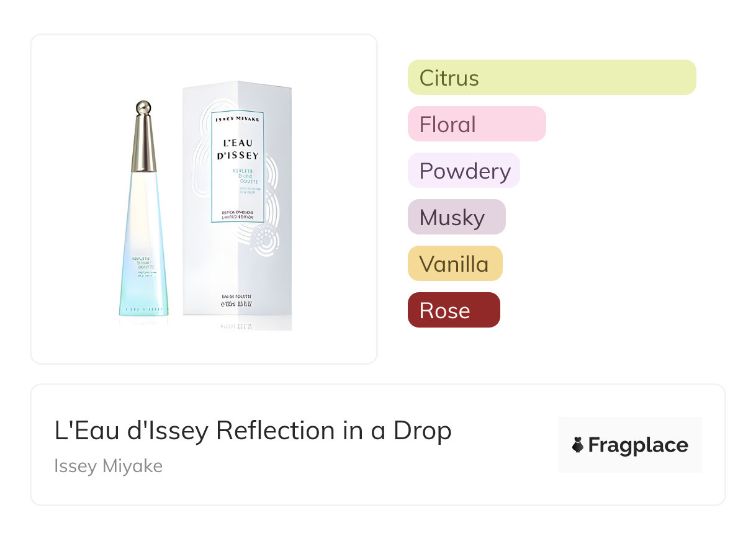Click the Fragplace perfume bottle logo icon

578,445
